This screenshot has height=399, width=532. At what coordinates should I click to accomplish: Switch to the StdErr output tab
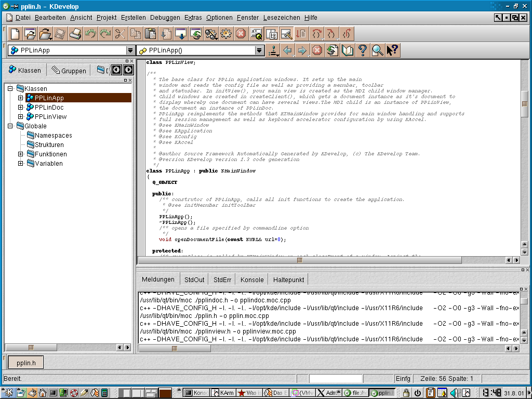pyautogui.click(x=222, y=280)
